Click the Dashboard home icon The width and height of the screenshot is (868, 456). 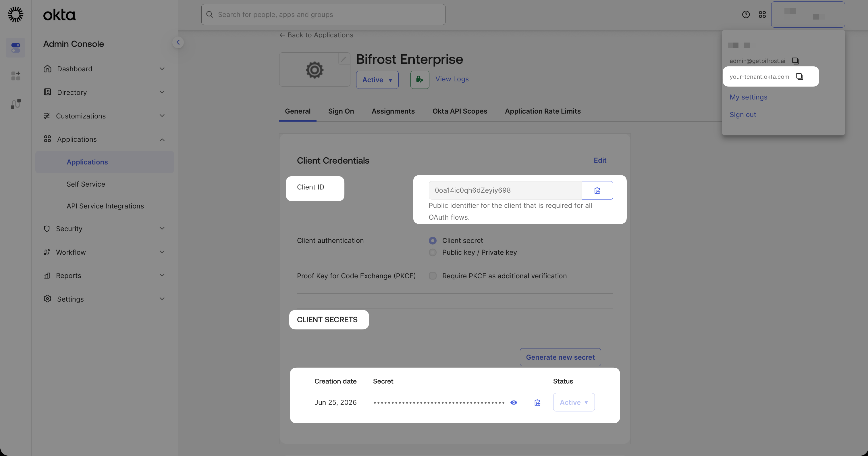[47, 68]
